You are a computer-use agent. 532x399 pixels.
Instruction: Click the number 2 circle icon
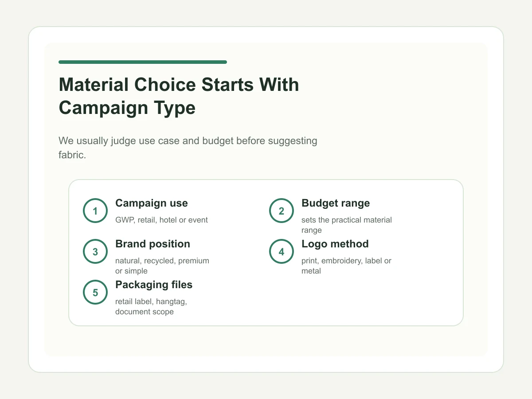point(282,211)
